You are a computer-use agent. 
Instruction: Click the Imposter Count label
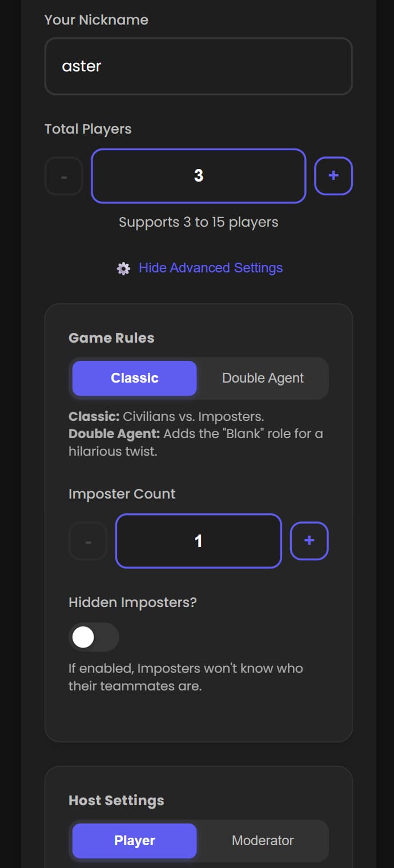tap(122, 493)
